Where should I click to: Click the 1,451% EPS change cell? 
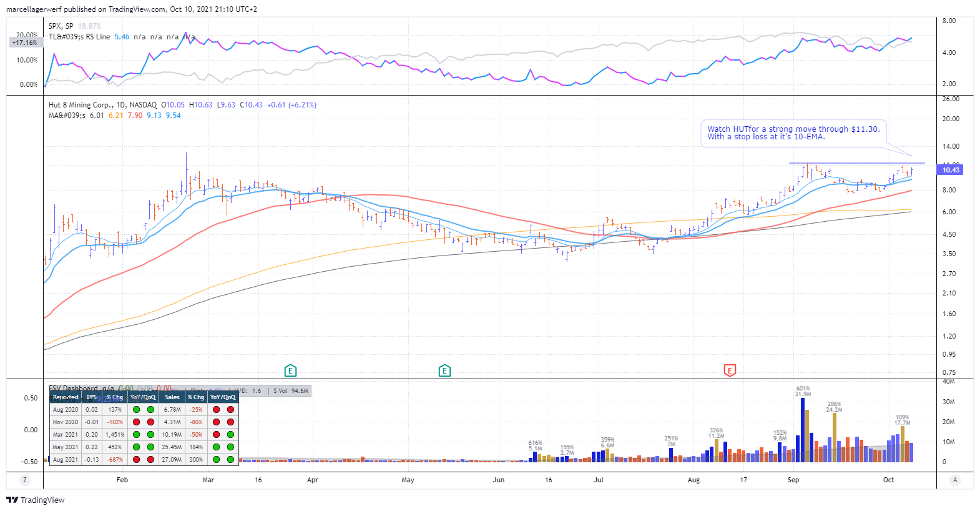[x=115, y=435]
